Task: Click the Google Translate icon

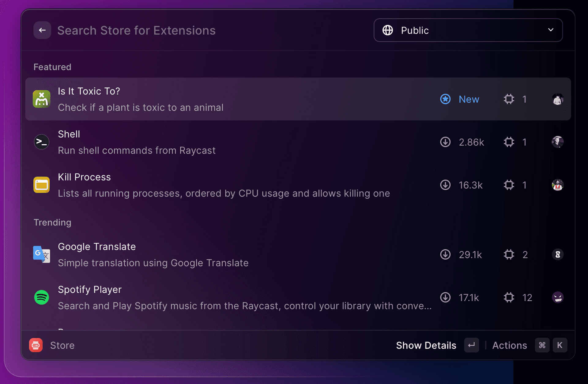Action: tap(42, 254)
